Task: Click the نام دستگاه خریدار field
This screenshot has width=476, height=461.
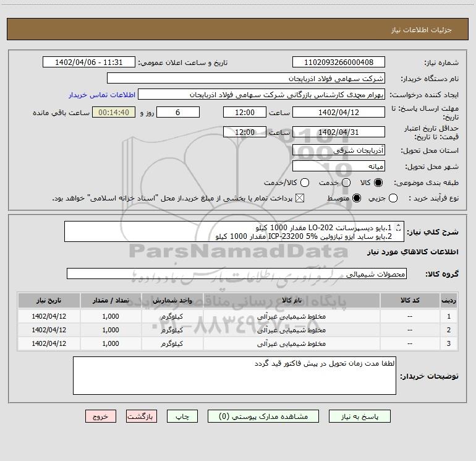Action: pyautogui.click(x=246, y=78)
